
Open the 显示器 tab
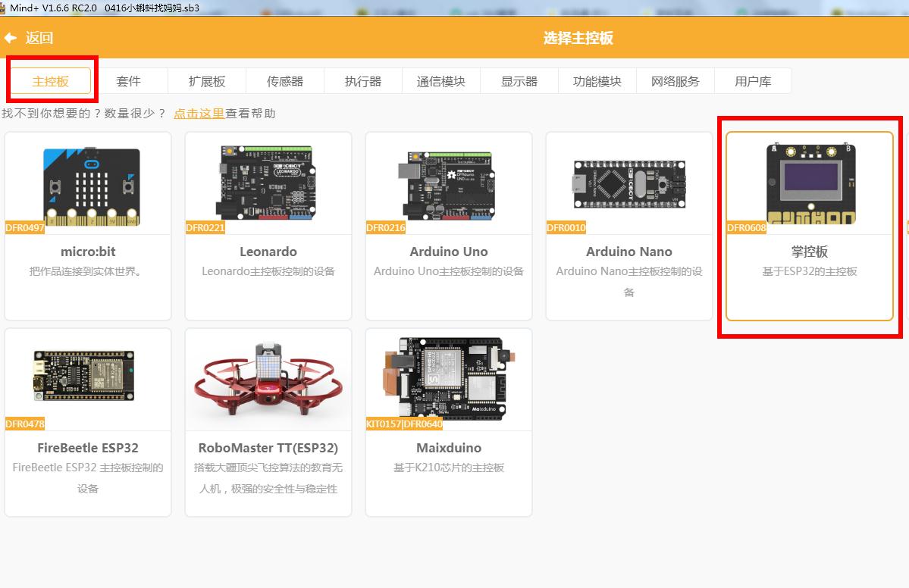(519, 81)
